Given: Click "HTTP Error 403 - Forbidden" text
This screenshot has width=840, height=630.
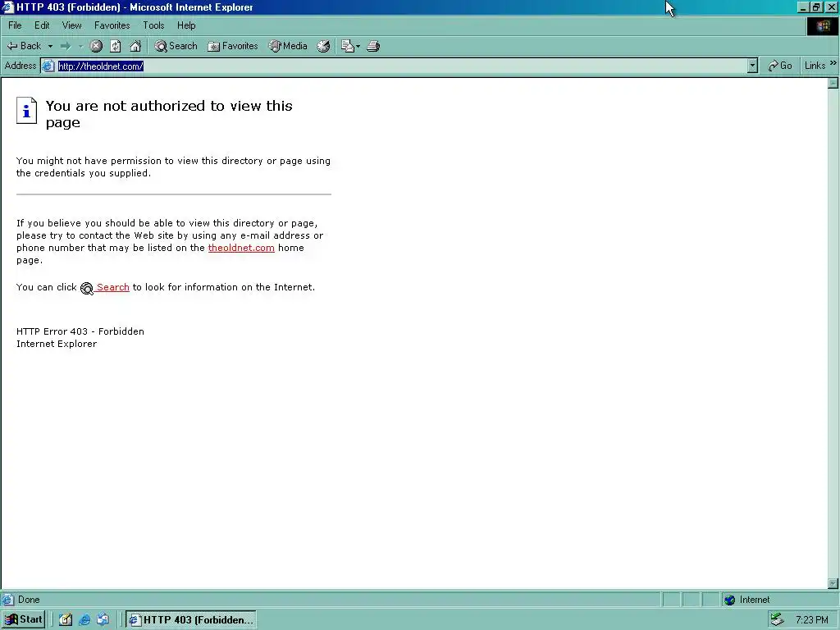Looking at the screenshot, I should [80, 331].
